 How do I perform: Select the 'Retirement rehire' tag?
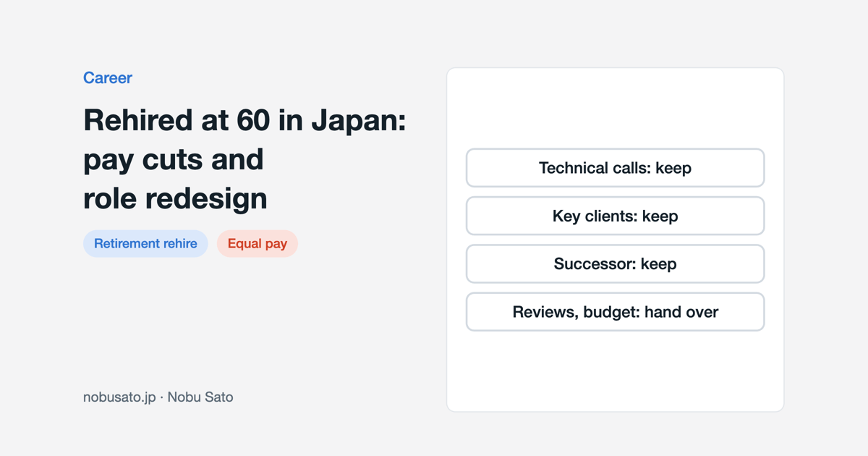[x=145, y=244]
